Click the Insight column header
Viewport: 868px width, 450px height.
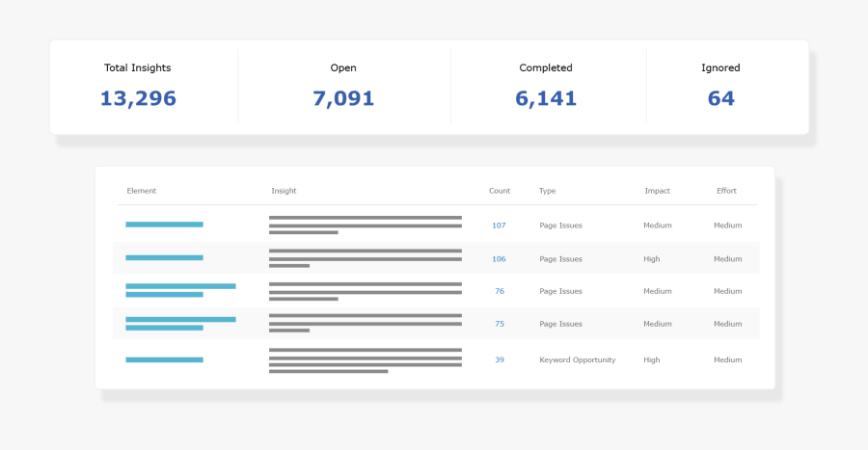coord(284,191)
